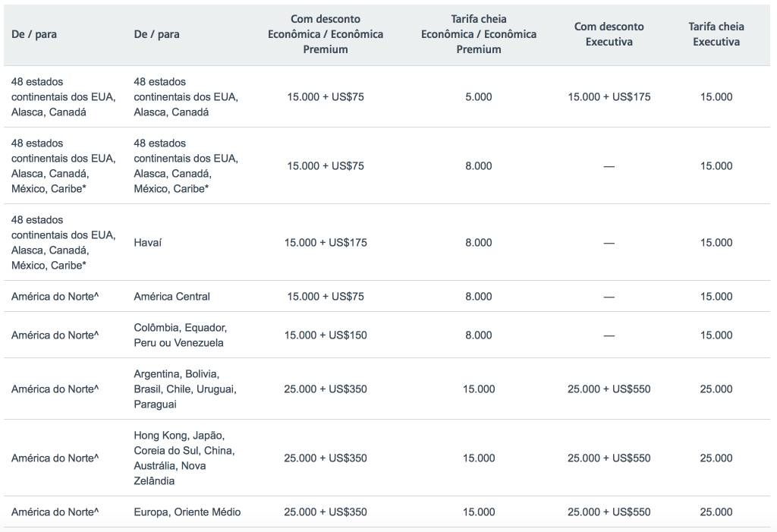The width and height of the screenshot is (777, 532).
Task: Select '25.000 + US$350' in the Europa row
Action: pos(325,512)
